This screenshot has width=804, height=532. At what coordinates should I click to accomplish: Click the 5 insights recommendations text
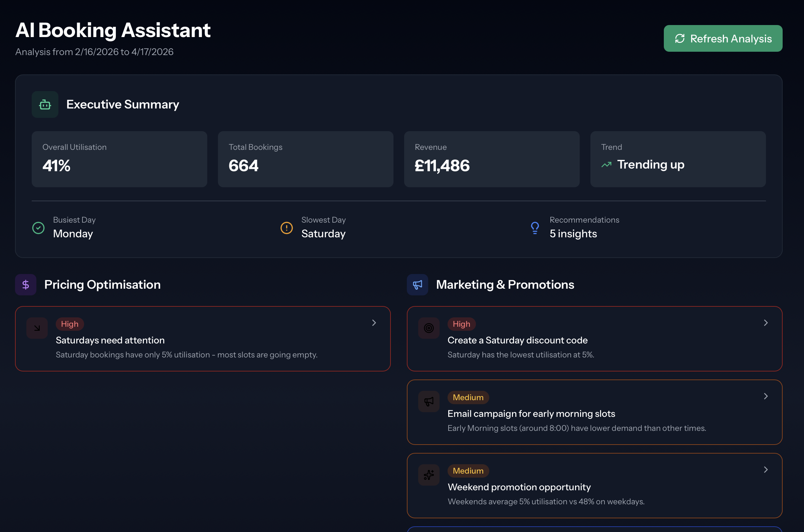click(573, 233)
